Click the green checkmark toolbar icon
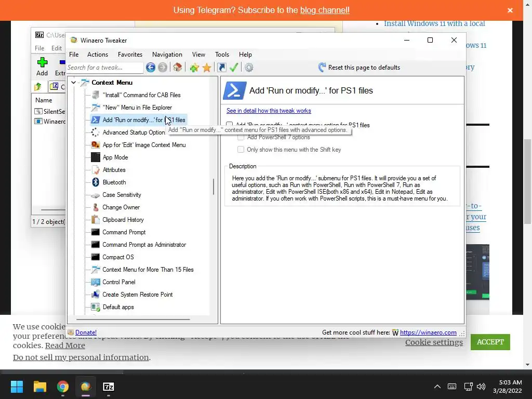This screenshot has height=399, width=532. coord(234,67)
